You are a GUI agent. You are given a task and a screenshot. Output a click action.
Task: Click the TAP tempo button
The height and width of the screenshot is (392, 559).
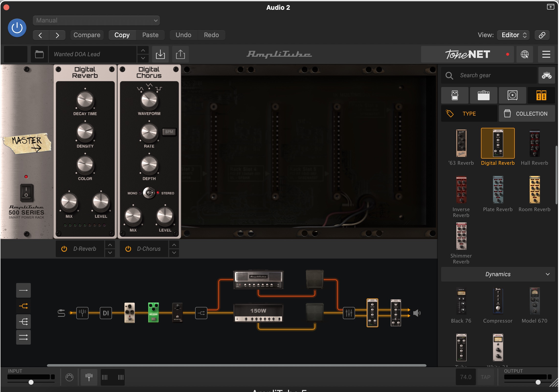click(485, 377)
